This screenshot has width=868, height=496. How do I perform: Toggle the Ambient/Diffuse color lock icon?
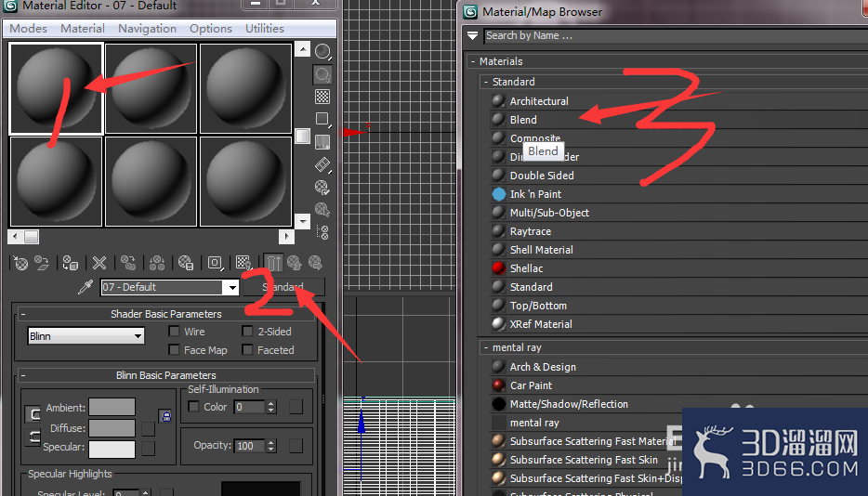[x=166, y=416]
